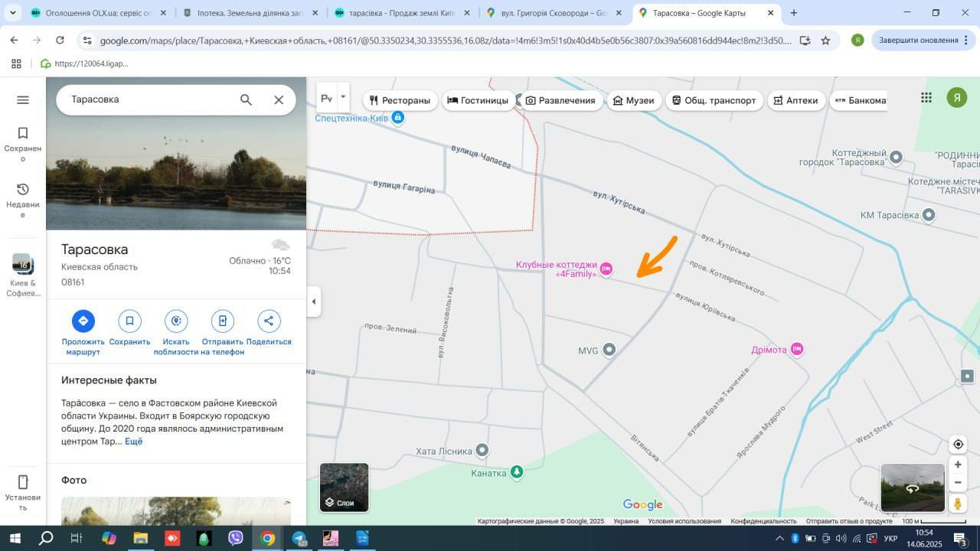980x551 pixels.
Task: Expand the travel mode dropdown arrow
Action: click(343, 97)
